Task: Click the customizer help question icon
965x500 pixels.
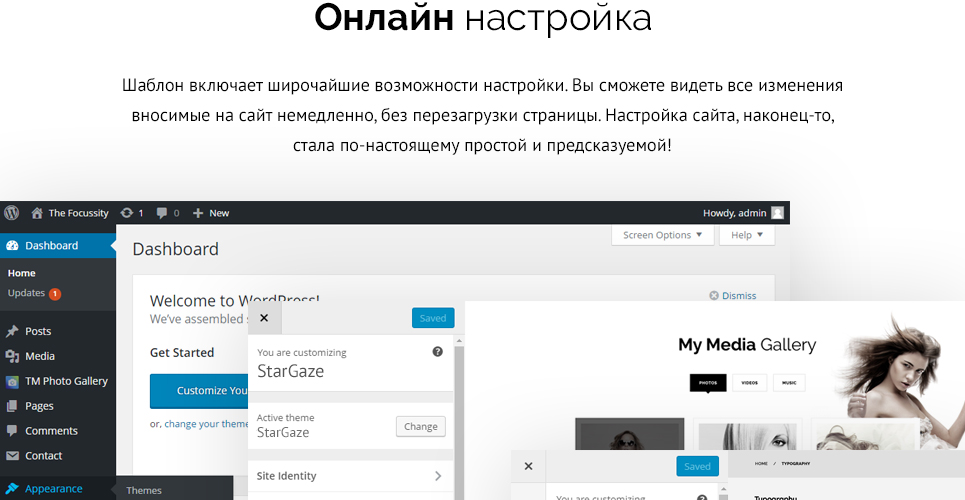Action: click(x=438, y=352)
